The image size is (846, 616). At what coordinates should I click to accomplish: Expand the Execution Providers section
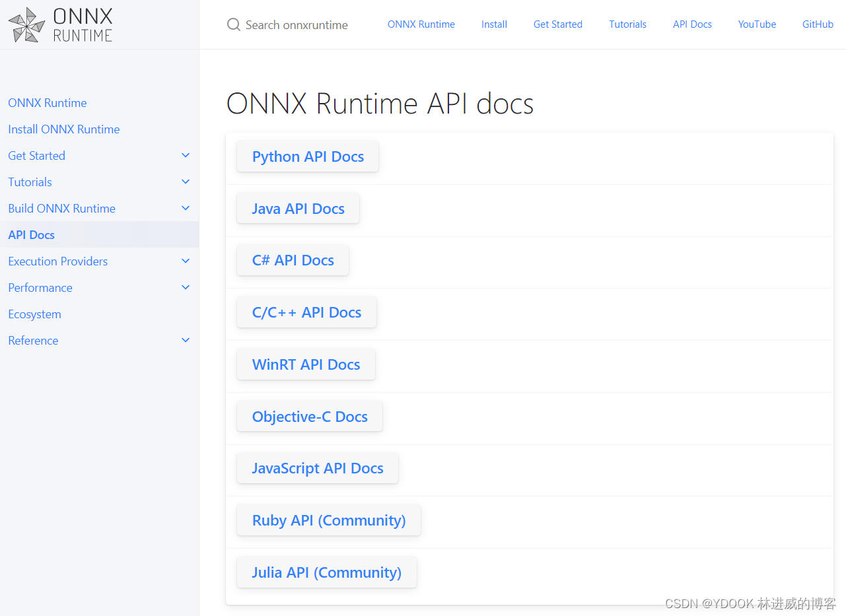186,261
